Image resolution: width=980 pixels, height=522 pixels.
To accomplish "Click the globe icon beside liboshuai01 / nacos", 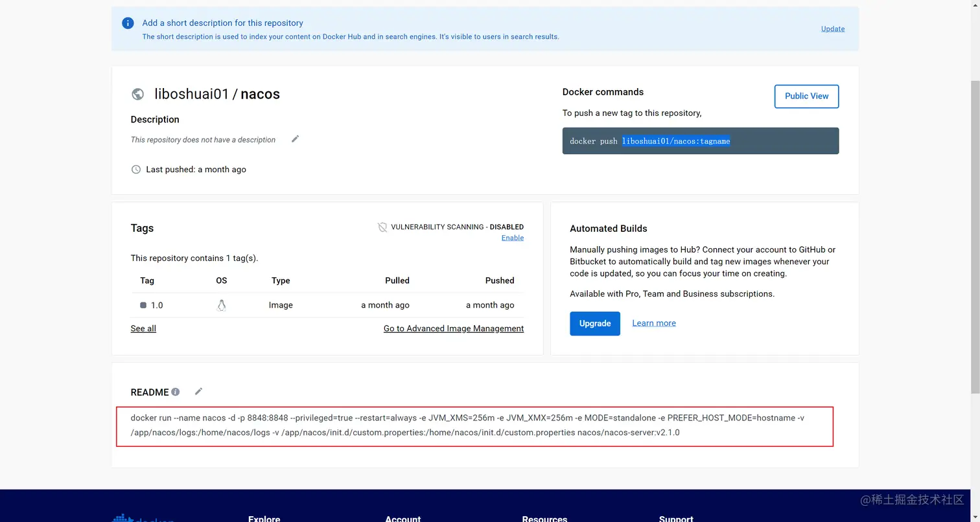I will point(137,95).
